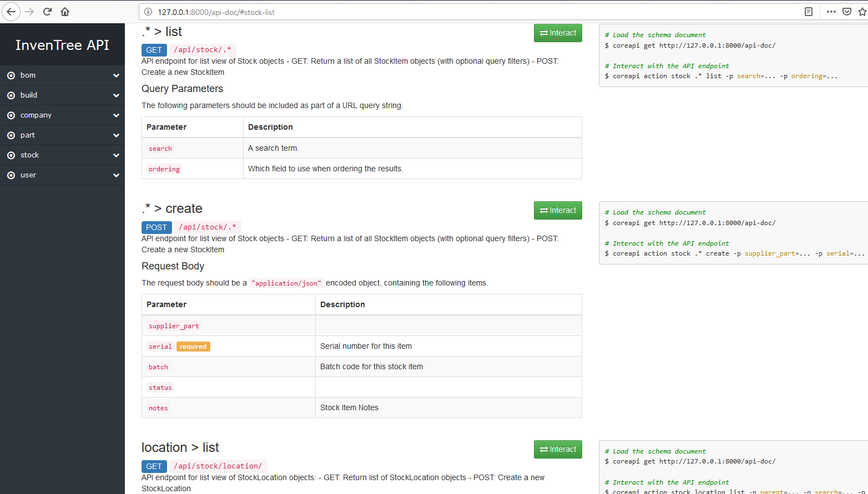Expand the bom section chevron
The image size is (868, 494).
(x=116, y=75)
